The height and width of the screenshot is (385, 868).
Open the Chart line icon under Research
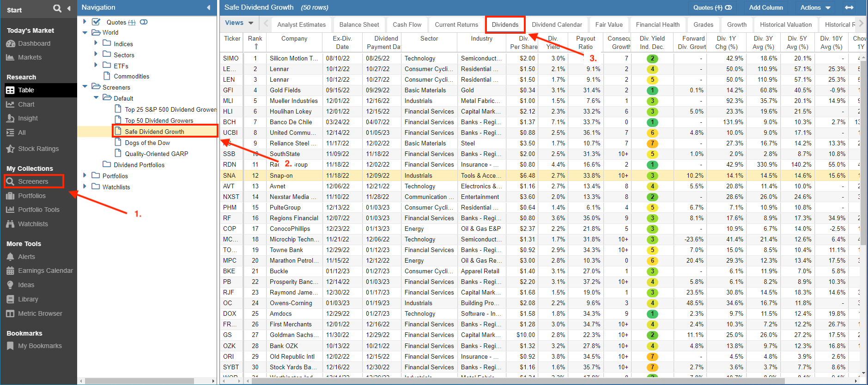(10, 104)
